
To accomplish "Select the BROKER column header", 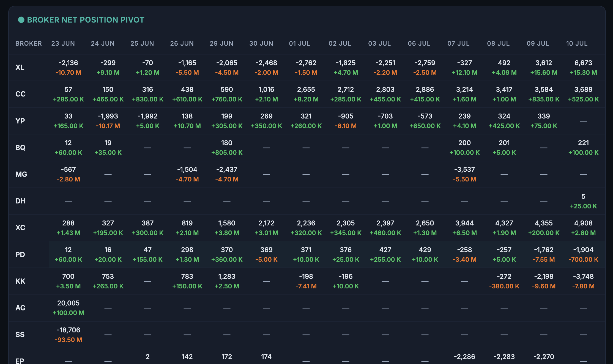I will tap(29, 43).
